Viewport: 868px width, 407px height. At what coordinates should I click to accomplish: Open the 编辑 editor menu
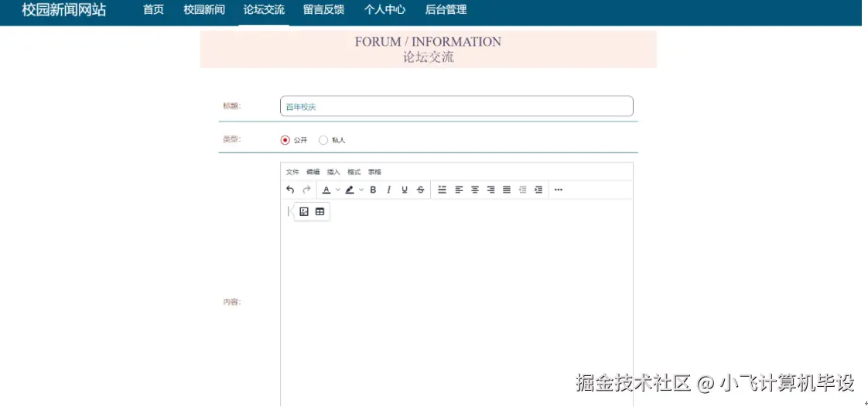click(x=313, y=173)
